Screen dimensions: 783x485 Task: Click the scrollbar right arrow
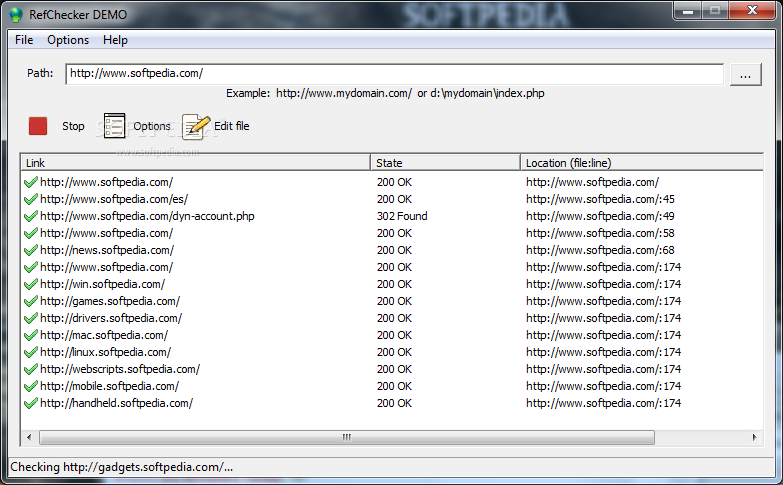(x=754, y=438)
